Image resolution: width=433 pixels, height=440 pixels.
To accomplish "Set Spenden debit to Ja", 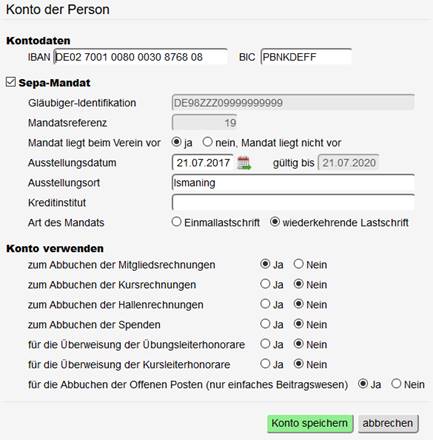I will [265, 324].
